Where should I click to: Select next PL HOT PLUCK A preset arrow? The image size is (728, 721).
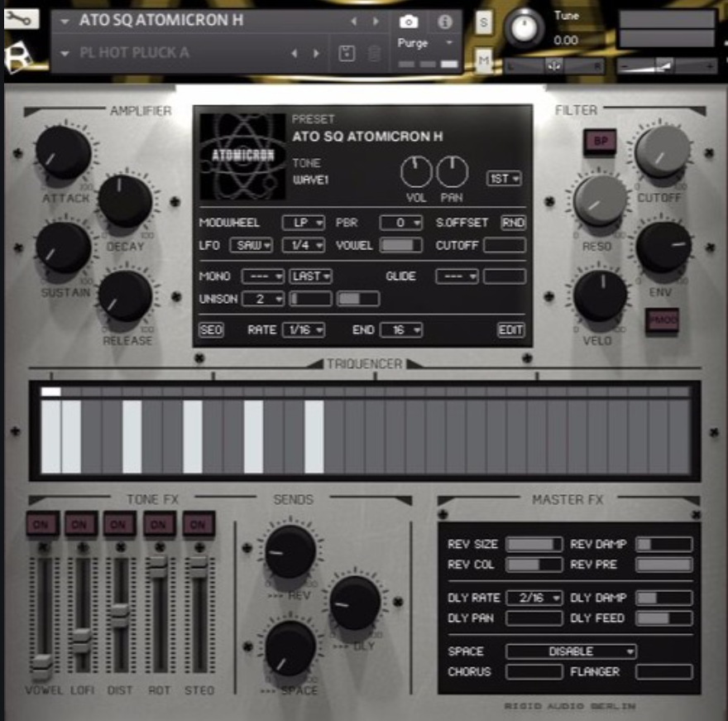coord(316,54)
